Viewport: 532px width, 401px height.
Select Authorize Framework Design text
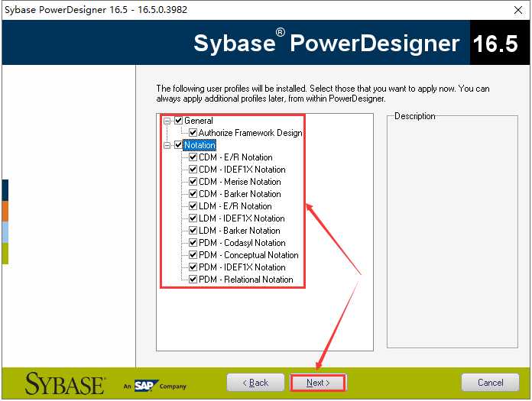click(251, 133)
